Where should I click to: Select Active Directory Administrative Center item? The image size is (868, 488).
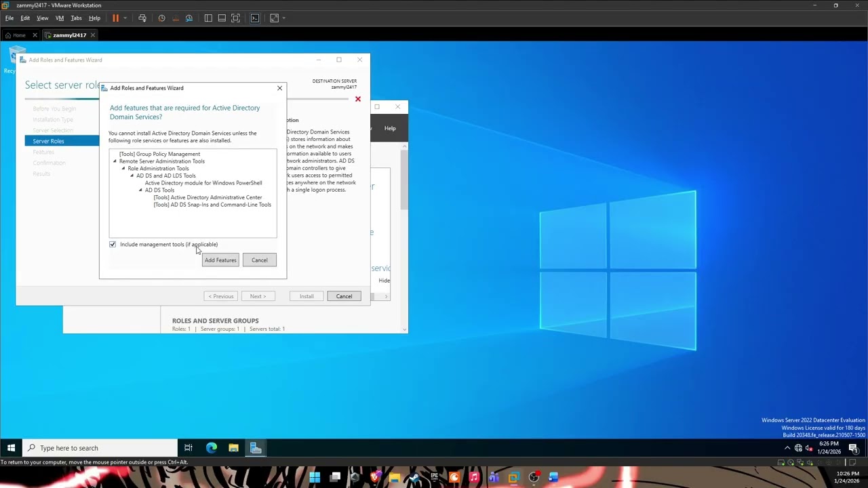coord(208,197)
